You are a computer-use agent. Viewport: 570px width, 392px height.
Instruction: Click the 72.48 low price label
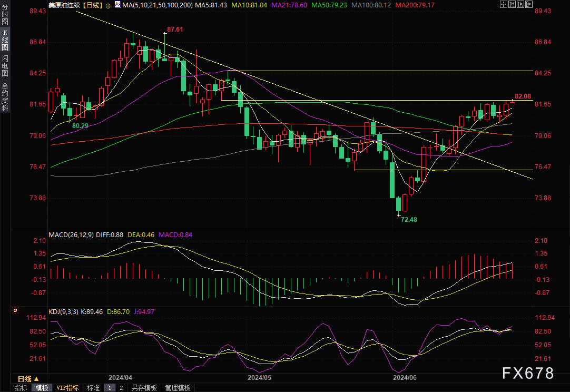[x=409, y=219]
